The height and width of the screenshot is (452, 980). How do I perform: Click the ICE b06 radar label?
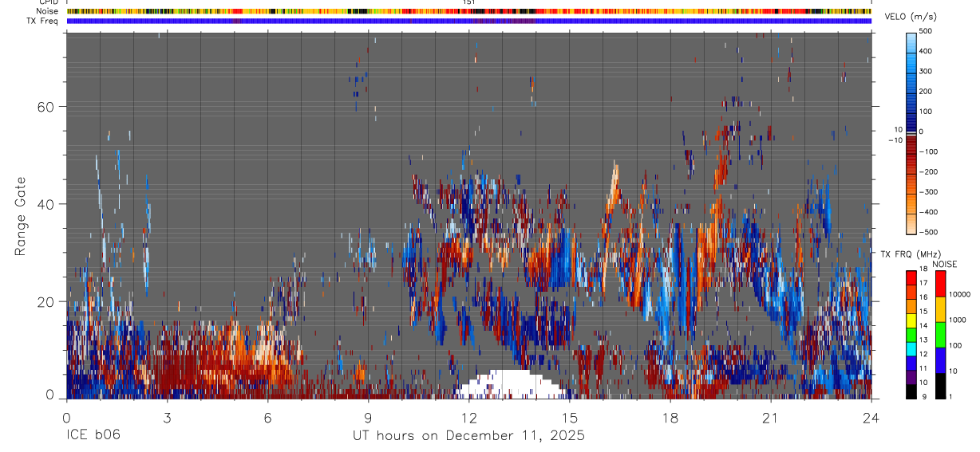pyautogui.click(x=94, y=435)
